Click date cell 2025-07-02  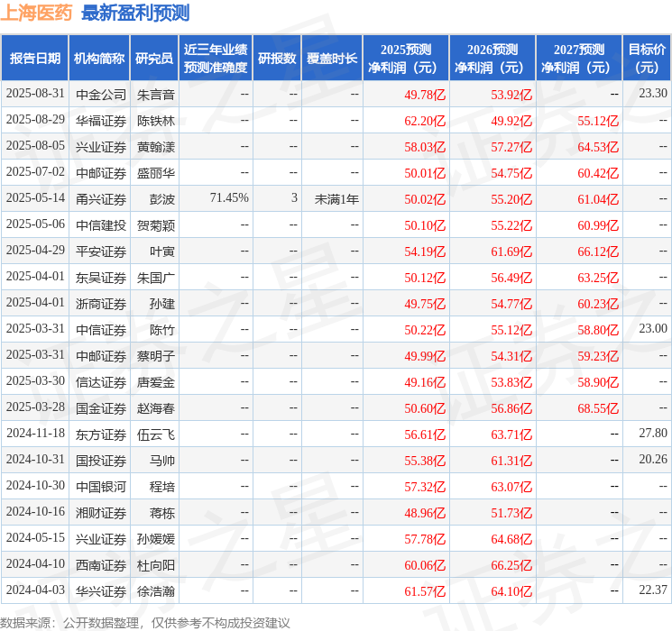click(35, 172)
